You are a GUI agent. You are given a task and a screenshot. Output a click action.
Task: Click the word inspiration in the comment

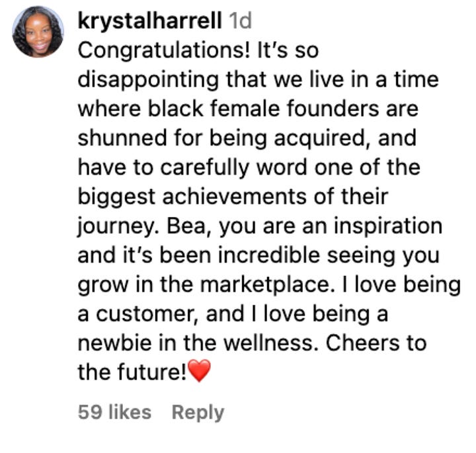[x=388, y=226]
